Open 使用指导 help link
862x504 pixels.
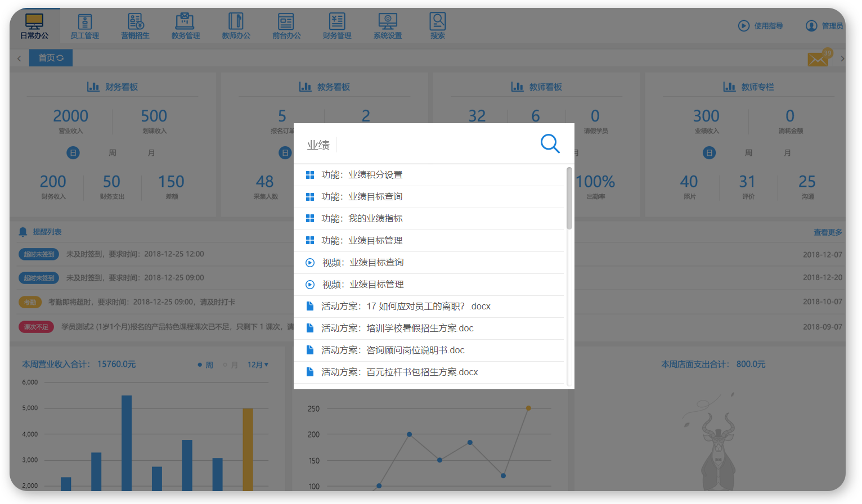(760, 26)
